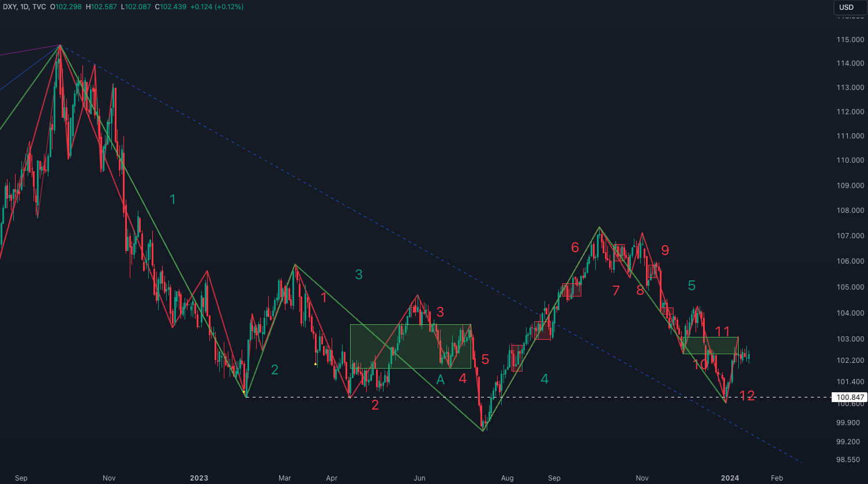Click the 115.000 level on price scale
868x484 pixels.
(850, 40)
